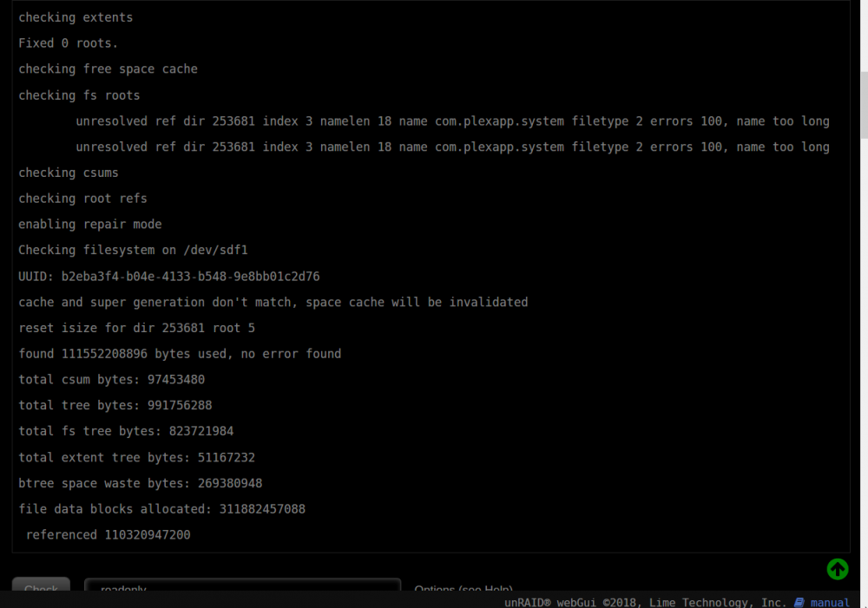Click the green back-to-top arrow icon
The image size is (868, 608).
click(x=838, y=569)
